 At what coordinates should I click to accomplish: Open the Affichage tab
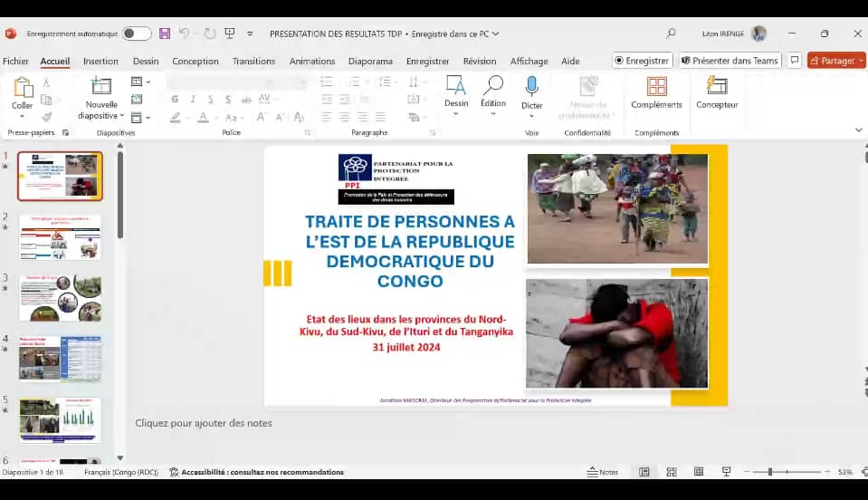(x=529, y=61)
